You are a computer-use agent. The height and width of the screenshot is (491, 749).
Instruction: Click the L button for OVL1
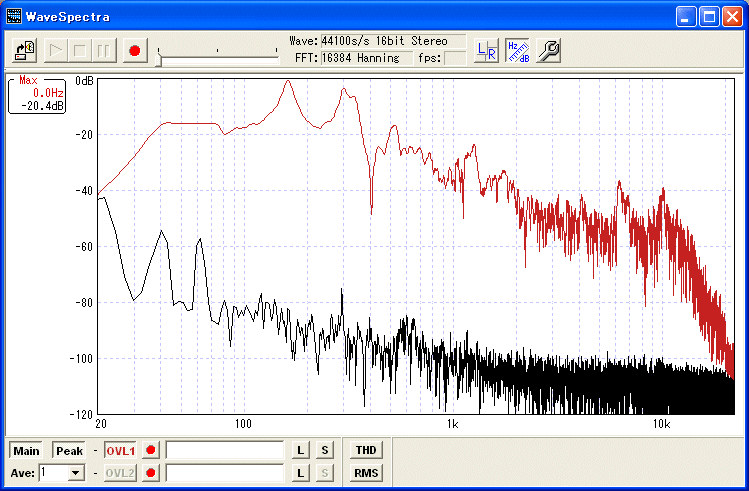300,451
